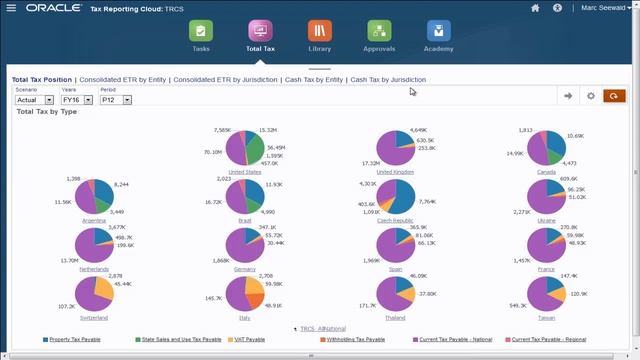Click the TRCS_AllNational link
The width and height of the screenshot is (640, 360).
click(323, 329)
